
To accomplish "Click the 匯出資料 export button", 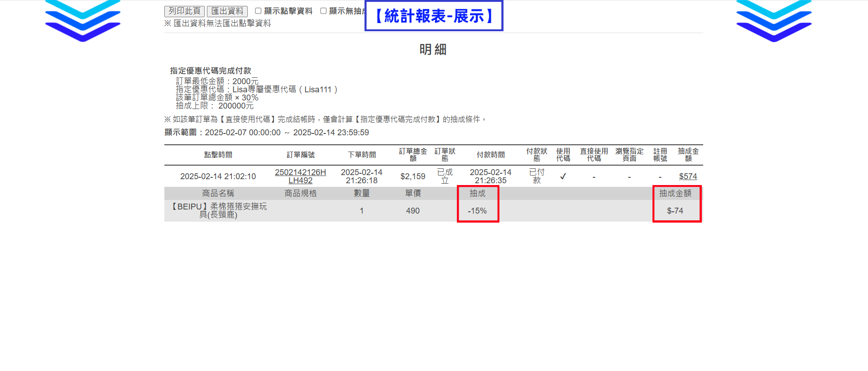I will tap(227, 11).
